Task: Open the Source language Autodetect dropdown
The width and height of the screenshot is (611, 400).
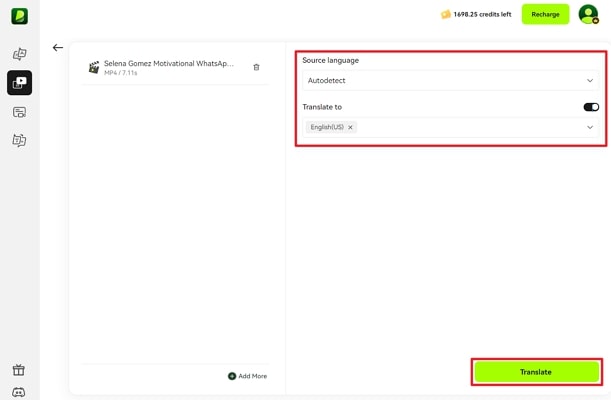Action: tap(450, 81)
